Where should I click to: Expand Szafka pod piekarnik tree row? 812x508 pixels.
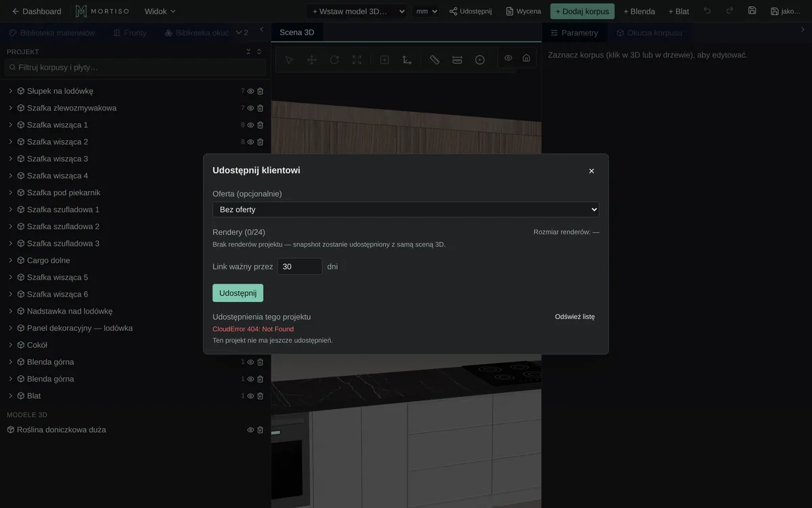pos(11,192)
